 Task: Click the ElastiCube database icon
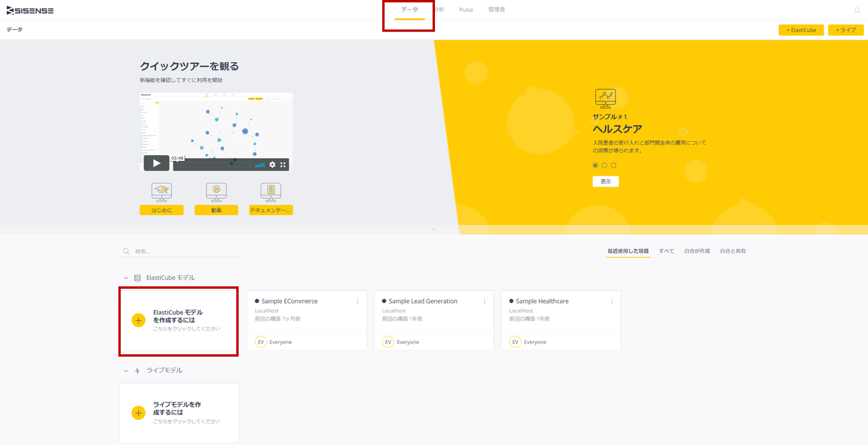tap(137, 278)
